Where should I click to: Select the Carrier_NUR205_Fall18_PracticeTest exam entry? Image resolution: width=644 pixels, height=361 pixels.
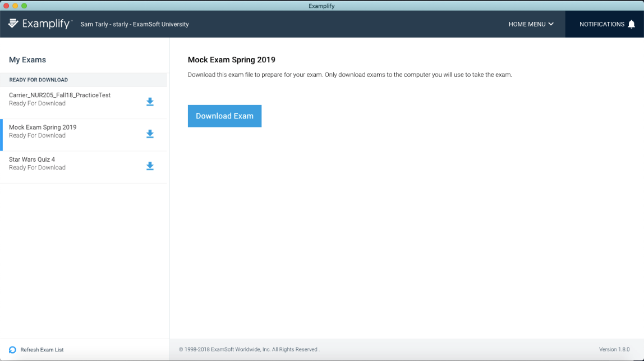click(x=59, y=95)
